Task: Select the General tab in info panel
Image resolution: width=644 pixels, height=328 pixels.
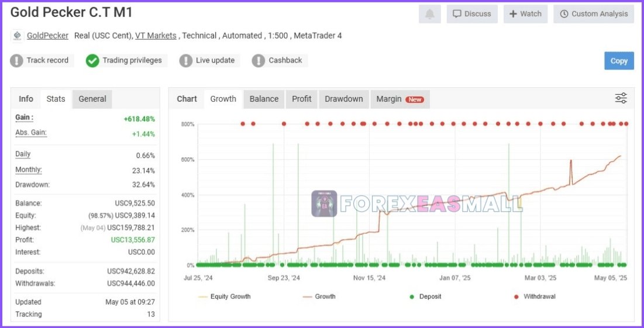Action: [92, 99]
